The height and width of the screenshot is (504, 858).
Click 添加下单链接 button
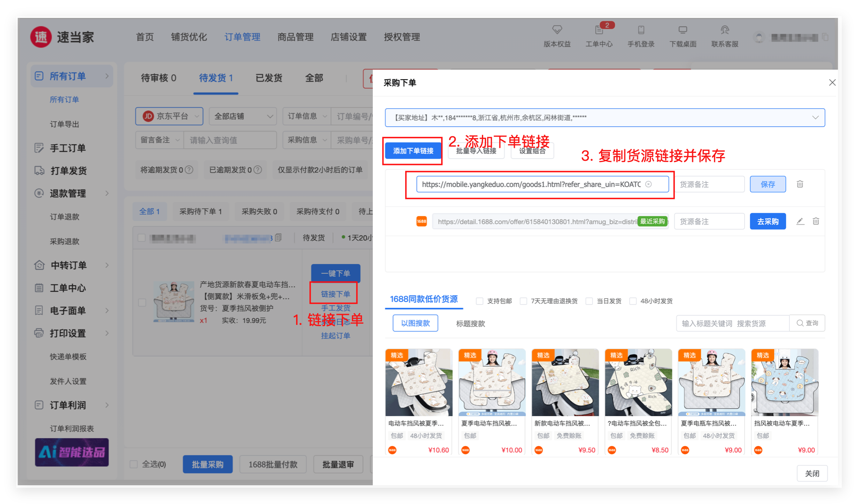pos(413,151)
